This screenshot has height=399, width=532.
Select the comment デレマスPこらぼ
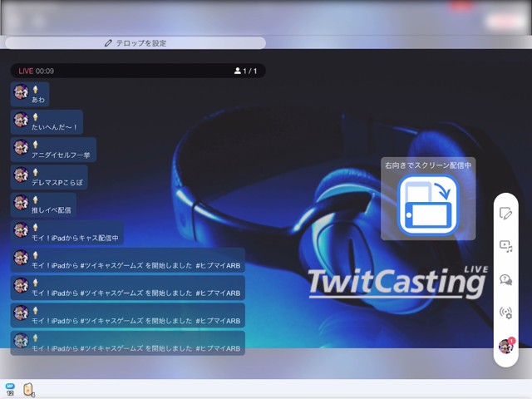[49, 177]
